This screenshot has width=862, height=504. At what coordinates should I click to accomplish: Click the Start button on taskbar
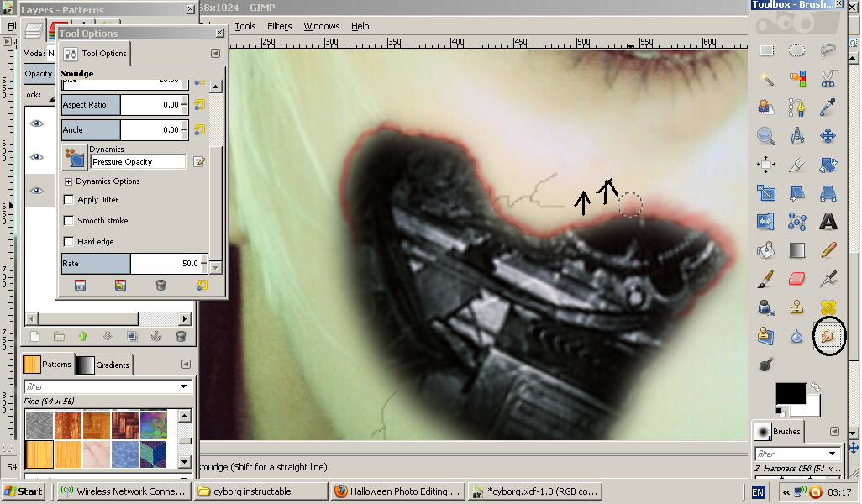coord(24,491)
